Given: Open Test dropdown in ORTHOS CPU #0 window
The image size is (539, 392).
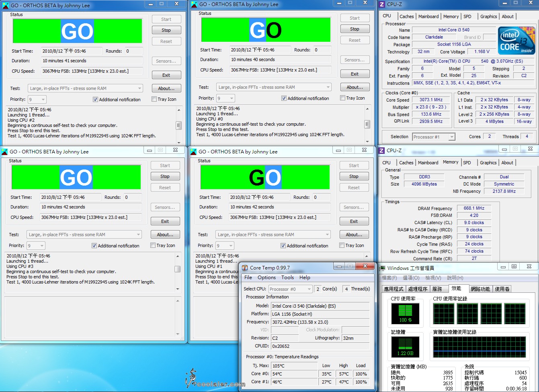Looking at the screenshot, I should pos(274,87).
